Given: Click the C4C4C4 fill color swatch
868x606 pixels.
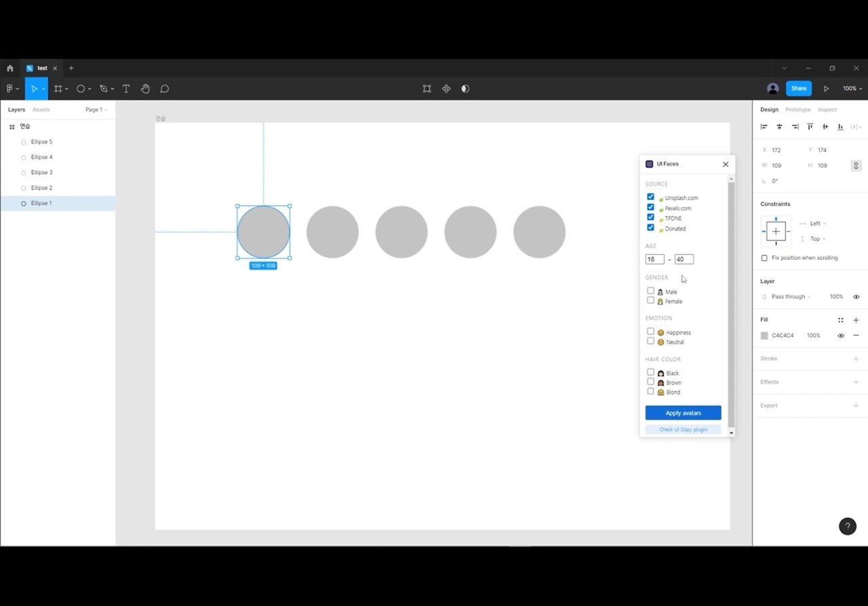Looking at the screenshot, I should tap(764, 336).
